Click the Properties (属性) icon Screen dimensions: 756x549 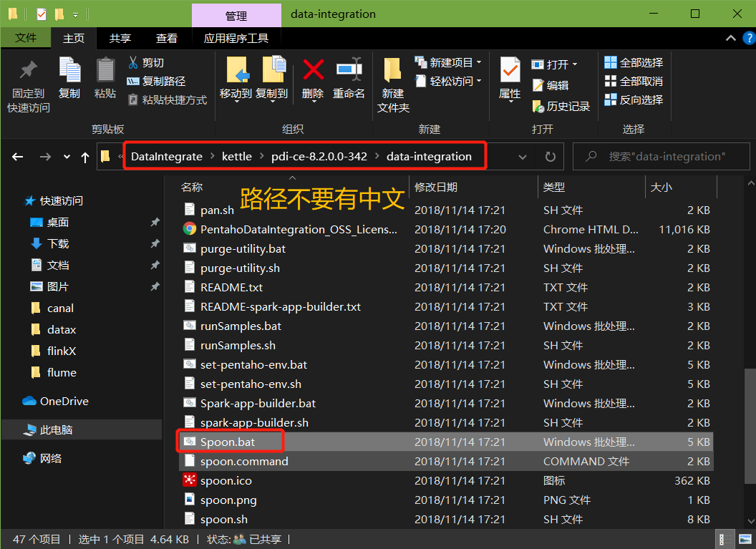point(510,70)
